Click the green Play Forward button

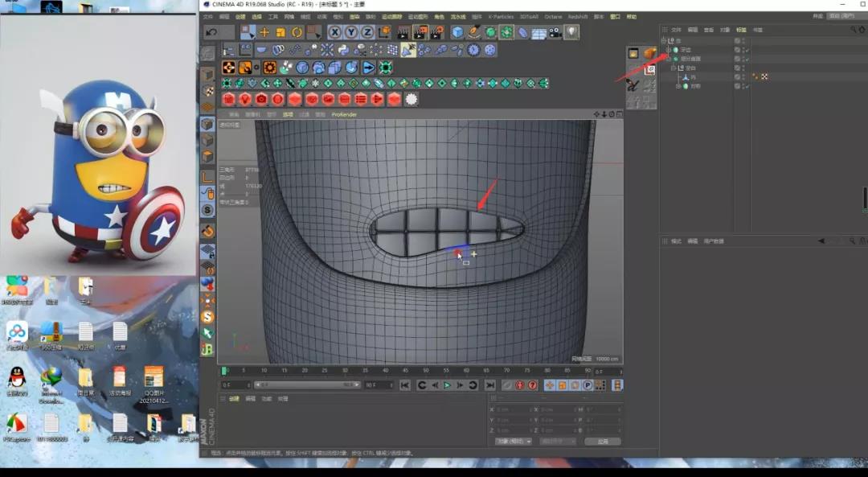(x=448, y=385)
